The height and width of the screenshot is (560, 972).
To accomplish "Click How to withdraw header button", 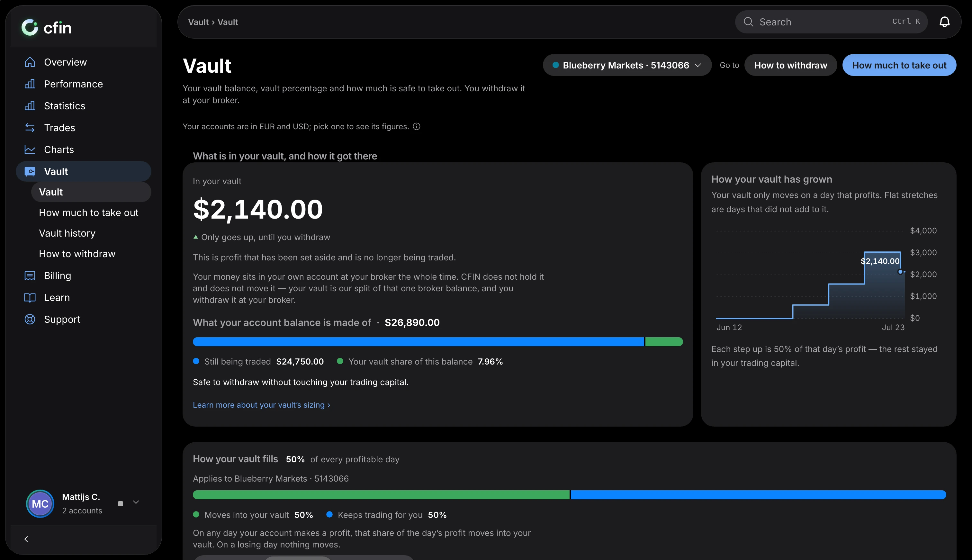I will coord(790,65).
